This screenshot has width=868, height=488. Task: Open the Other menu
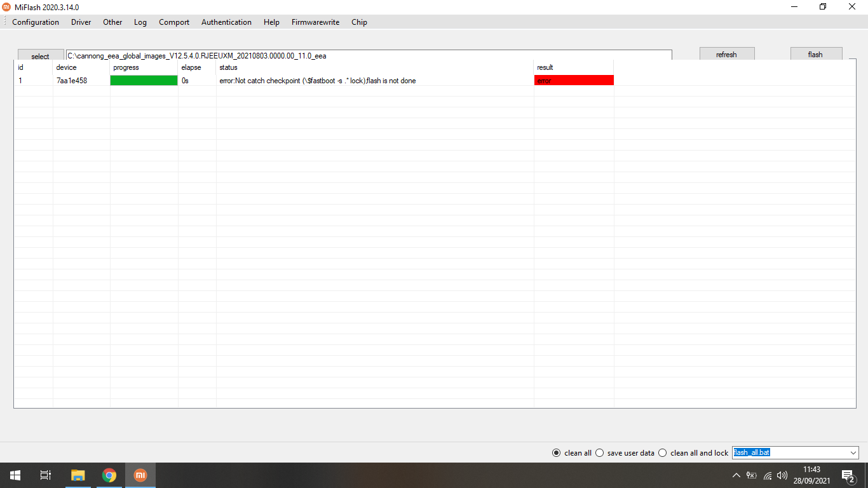112,22
